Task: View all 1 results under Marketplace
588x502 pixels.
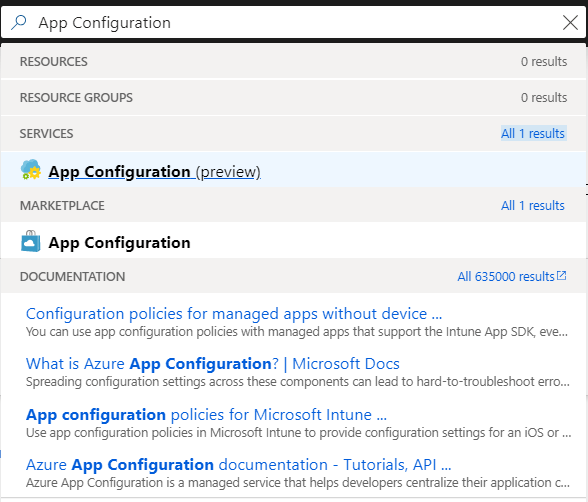Action: 533,205
